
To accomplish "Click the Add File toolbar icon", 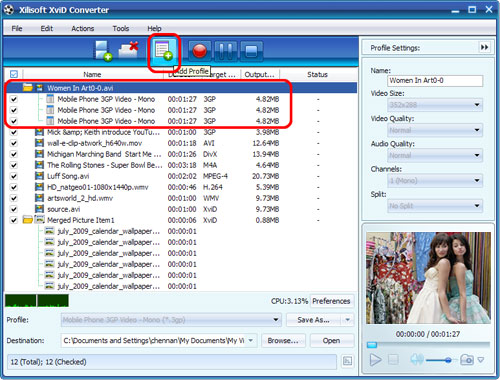I will click(103, 51).
